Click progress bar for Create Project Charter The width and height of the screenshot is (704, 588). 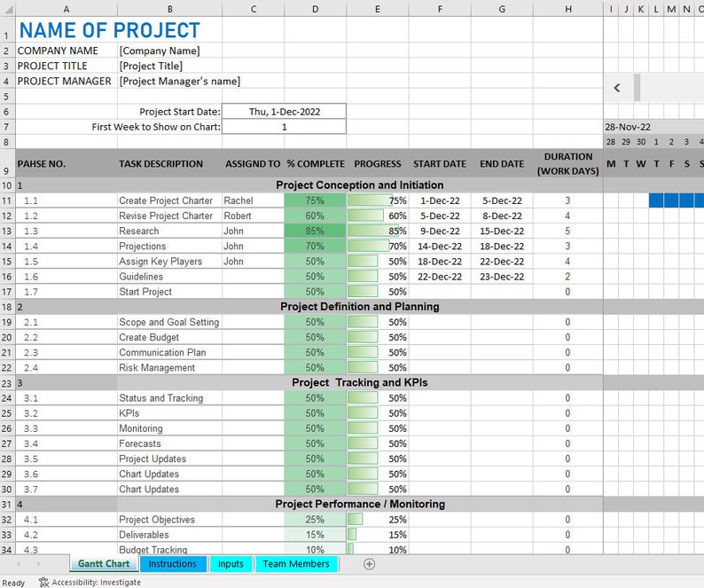pyautogui.click(x=370, y=200)
